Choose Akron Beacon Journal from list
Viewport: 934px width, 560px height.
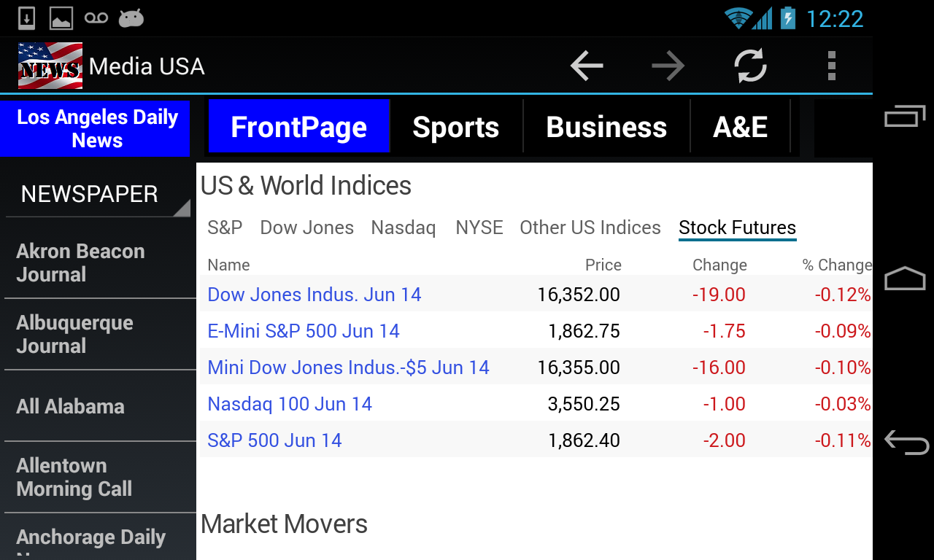(80, 262)
